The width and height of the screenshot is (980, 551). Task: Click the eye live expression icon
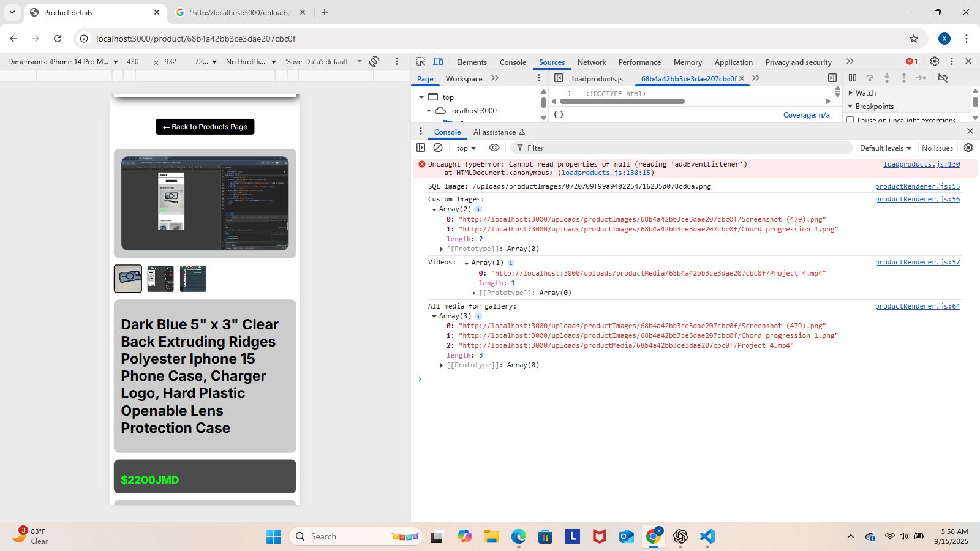[x=494, y=148]
